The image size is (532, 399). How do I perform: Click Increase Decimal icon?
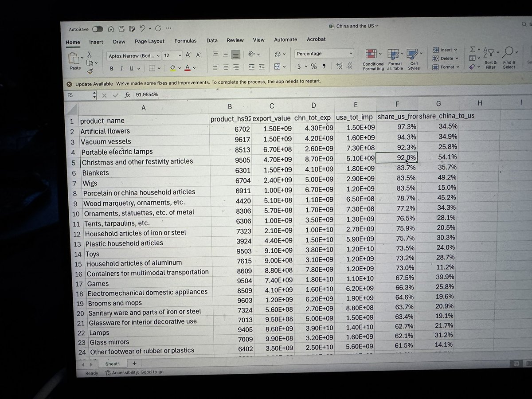tap(340, 66)
